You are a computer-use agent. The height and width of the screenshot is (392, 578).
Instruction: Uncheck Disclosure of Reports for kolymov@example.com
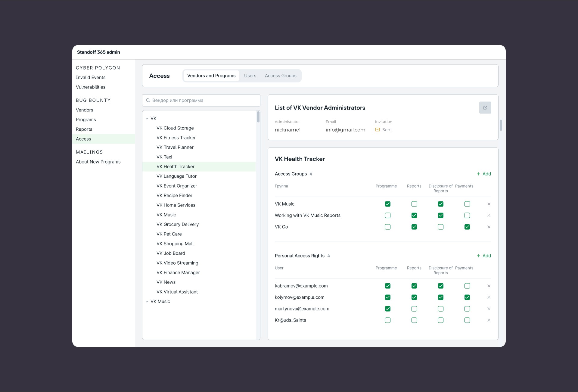[x=441, y=297]
